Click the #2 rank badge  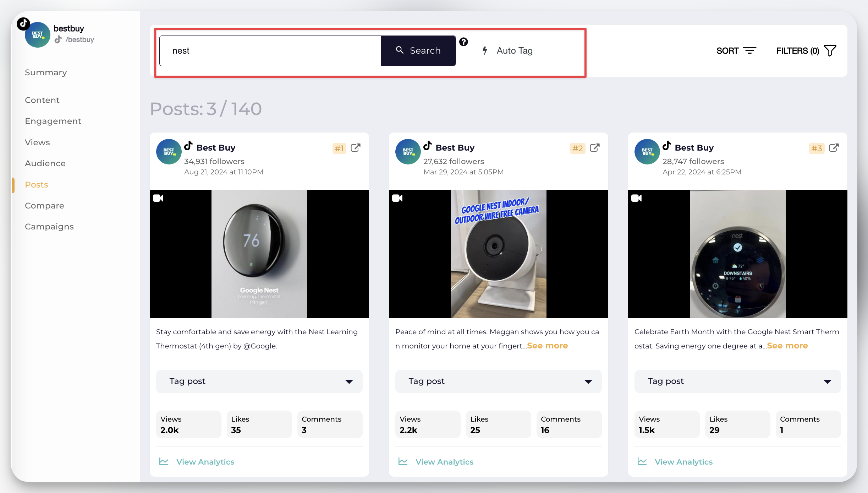[578, 148]
